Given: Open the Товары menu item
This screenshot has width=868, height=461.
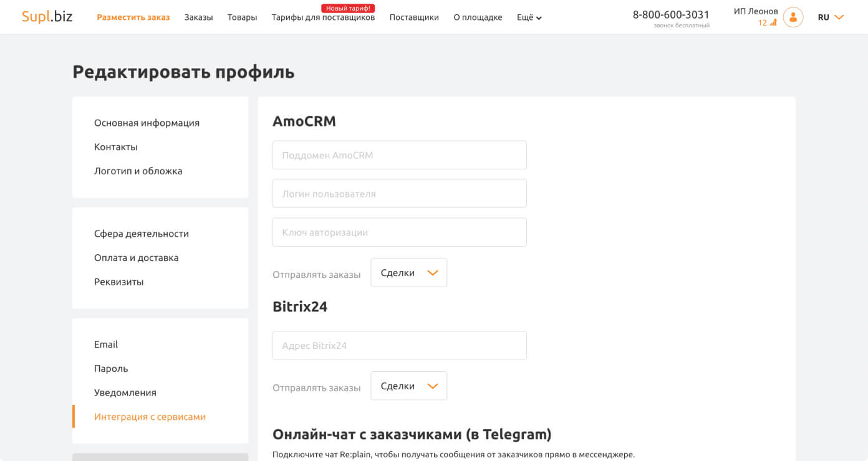Looking at the screenshot, I should [242, 17].
